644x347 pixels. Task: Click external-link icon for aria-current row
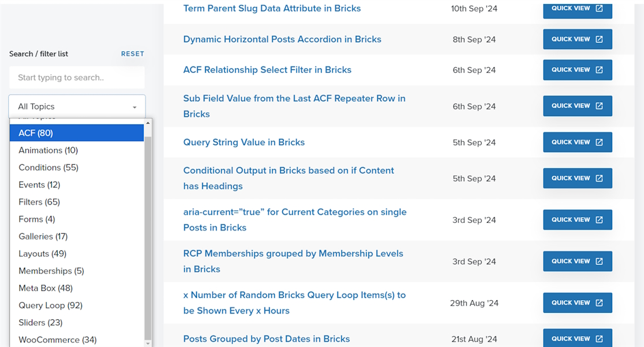pyautogui.click(x=599, y=220)
